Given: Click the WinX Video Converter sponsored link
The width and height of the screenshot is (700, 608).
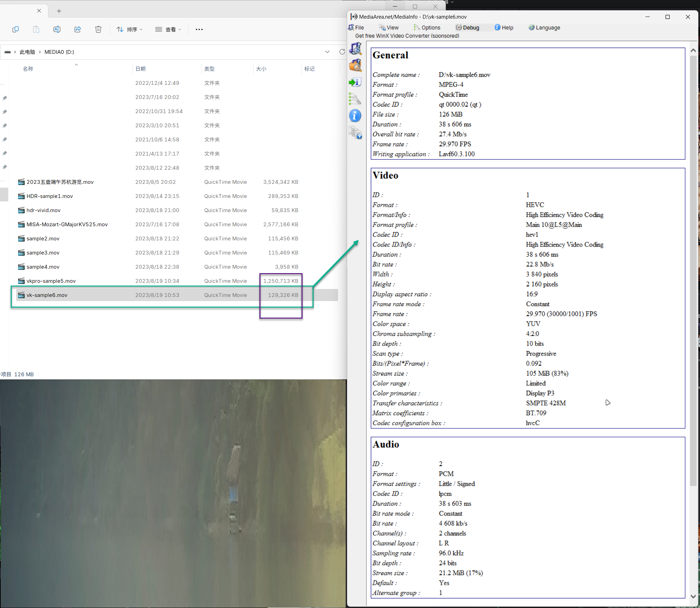Looking at the screenshot, I should tap(407, 36).
